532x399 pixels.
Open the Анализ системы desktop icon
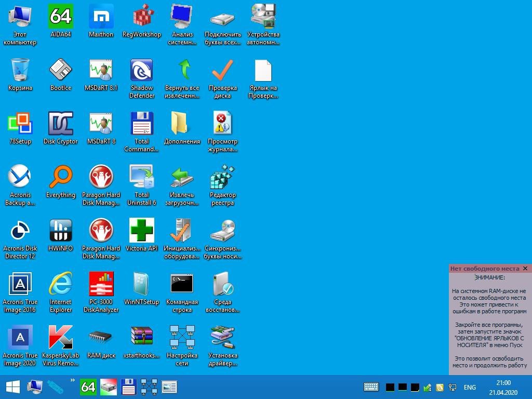(x=182, y=25)
